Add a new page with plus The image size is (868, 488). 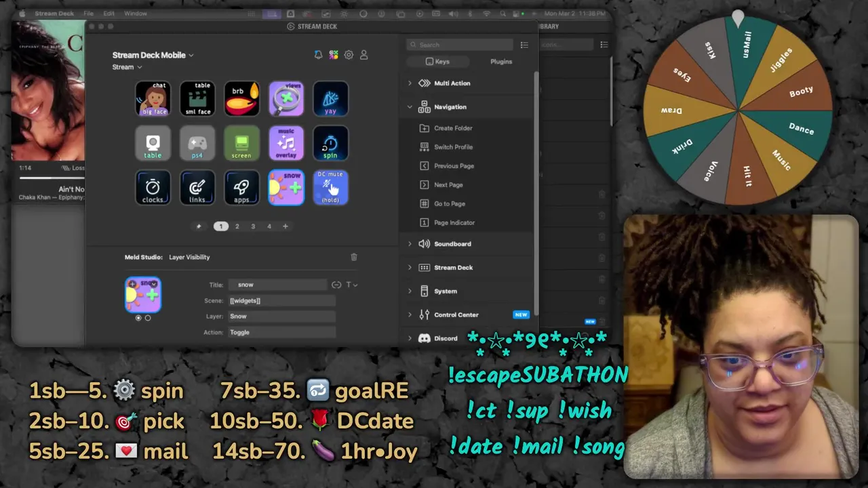tap(285, 226)
